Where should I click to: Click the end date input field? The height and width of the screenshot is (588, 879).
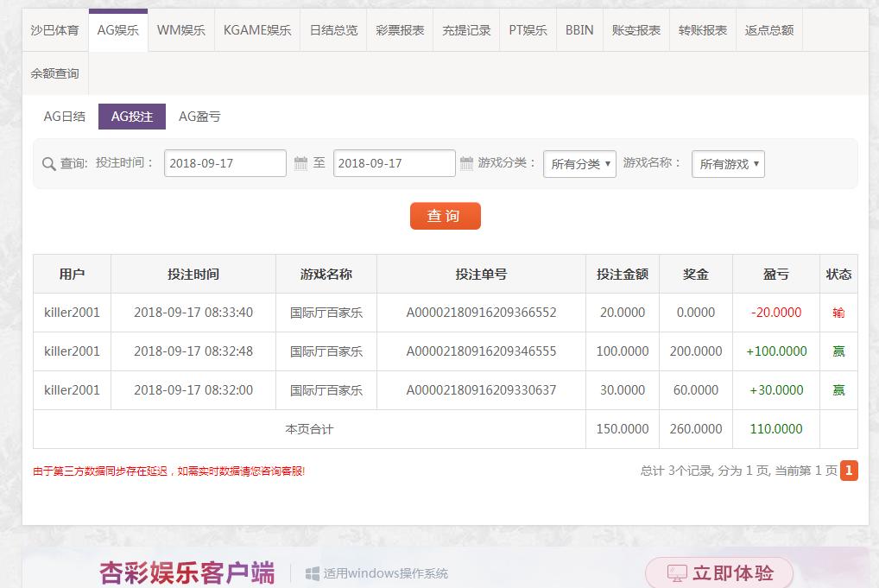coord(394,163)
